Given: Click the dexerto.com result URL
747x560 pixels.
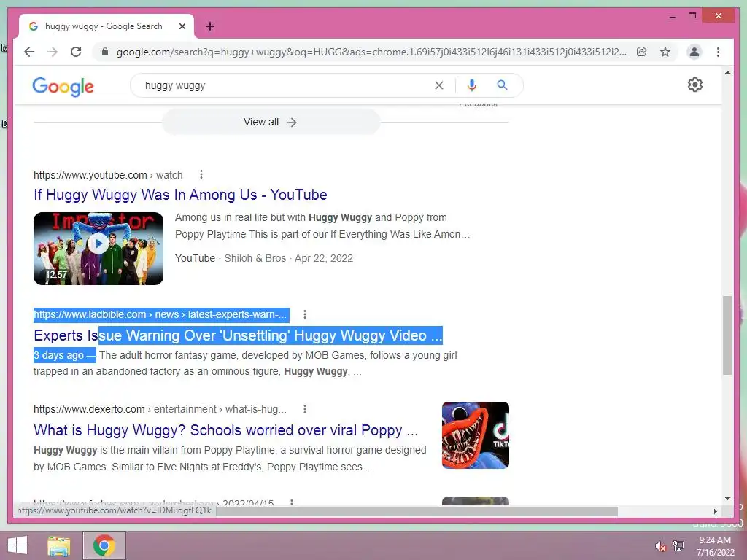Looking at the screenshot, I should [160, 409].
